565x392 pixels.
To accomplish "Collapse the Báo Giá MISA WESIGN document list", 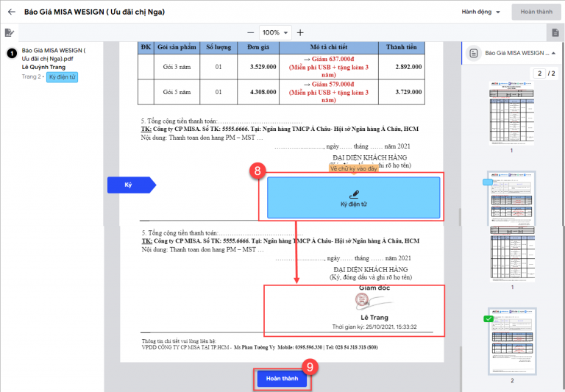I will tap(553, 53).
